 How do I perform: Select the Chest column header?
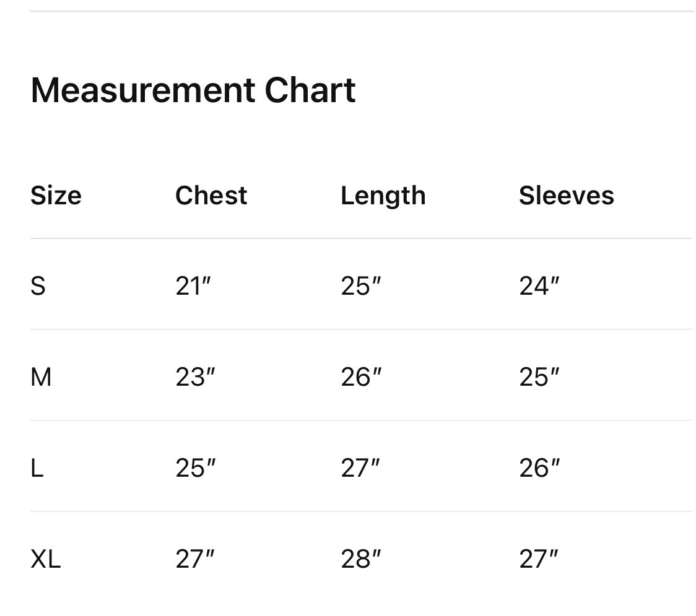[x=211, y=195]
